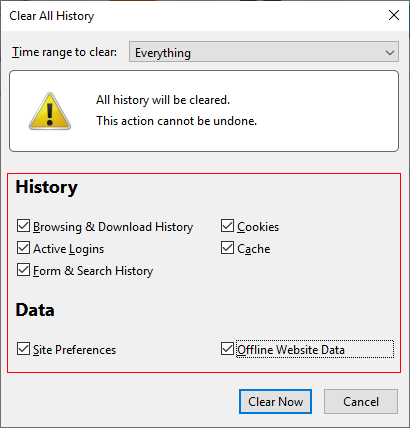Click 'This action cannot be undone' text
410x428 pixels.
tap(177, 121)
